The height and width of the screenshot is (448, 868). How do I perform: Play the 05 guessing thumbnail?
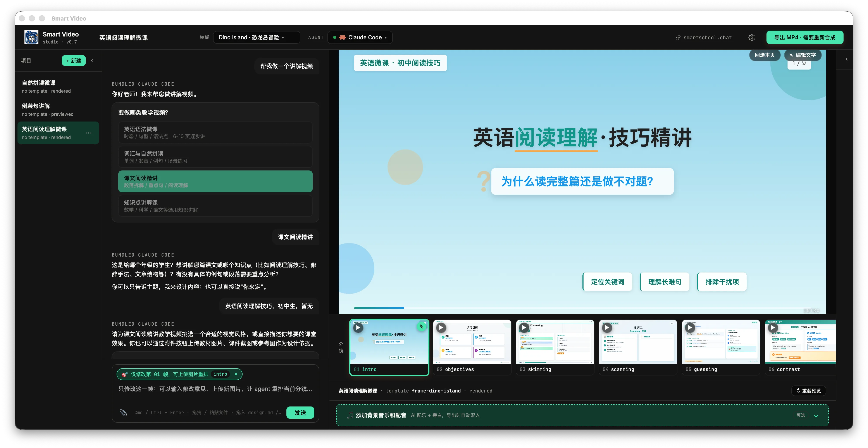(690, 327)
